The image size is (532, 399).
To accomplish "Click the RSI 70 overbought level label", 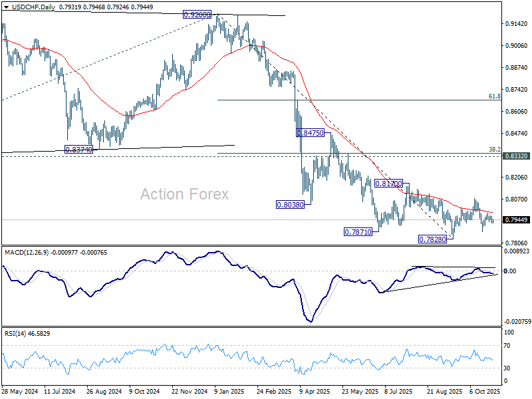I will click(507, 346).
